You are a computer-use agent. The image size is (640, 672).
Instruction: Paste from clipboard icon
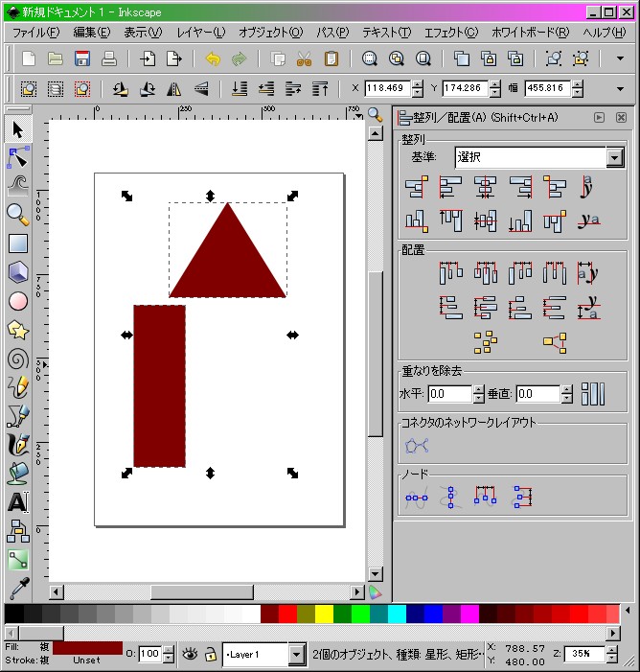pos(331,58)
